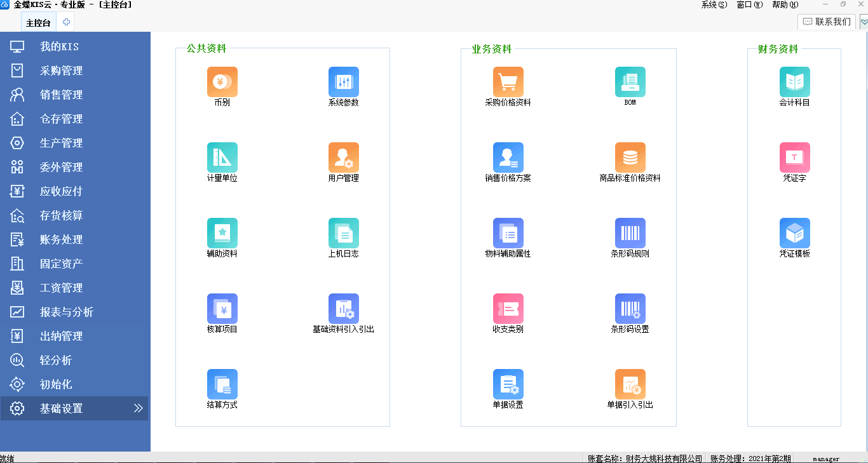Open 采购价格资料 shopping cart icon
Viewport: 868px width, 463px height.
click(x=508, y=82)
